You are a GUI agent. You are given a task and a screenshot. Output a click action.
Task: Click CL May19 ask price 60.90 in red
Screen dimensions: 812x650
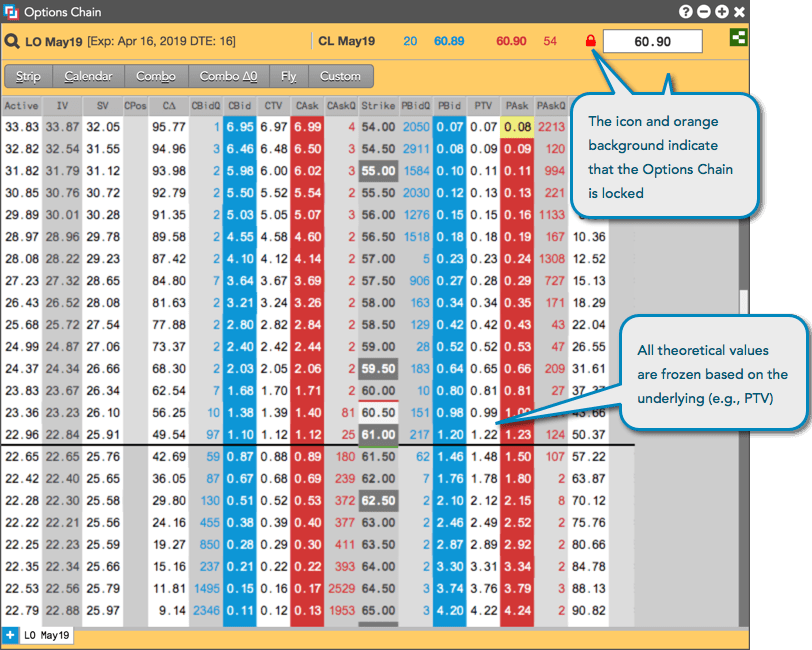click(511, 41)
